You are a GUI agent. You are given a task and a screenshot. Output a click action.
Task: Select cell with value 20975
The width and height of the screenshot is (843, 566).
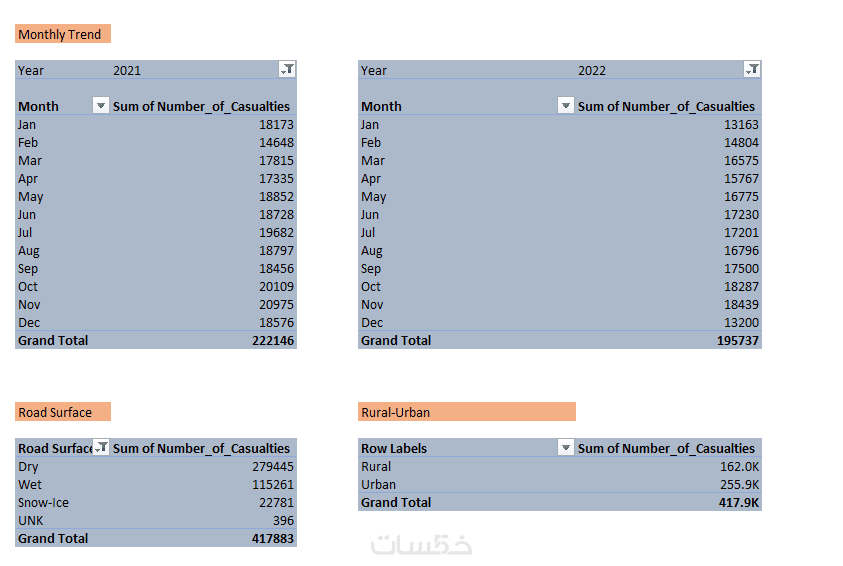coord(276,305)
